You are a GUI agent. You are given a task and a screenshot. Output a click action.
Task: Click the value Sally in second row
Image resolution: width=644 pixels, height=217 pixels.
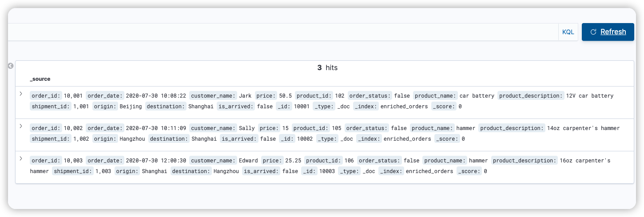[247, 128]
